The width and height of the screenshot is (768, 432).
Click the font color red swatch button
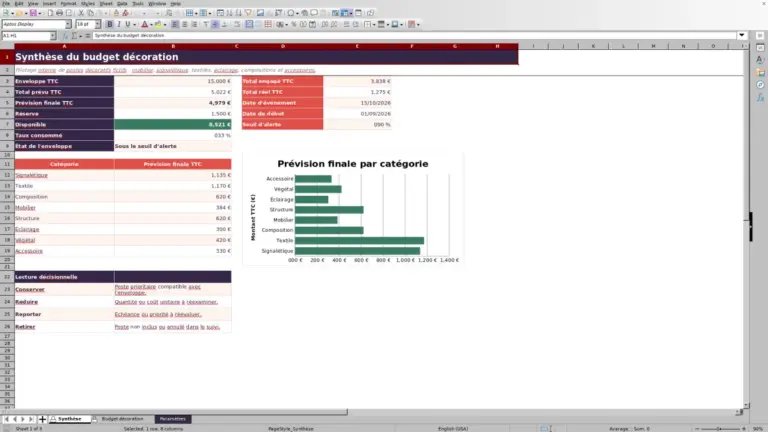[x=144, y=24]
